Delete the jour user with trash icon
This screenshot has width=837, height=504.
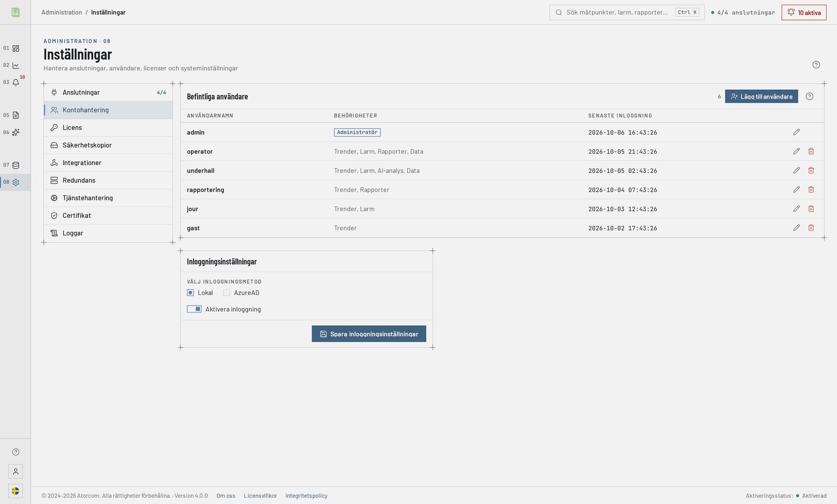click(x=811, y=209)
